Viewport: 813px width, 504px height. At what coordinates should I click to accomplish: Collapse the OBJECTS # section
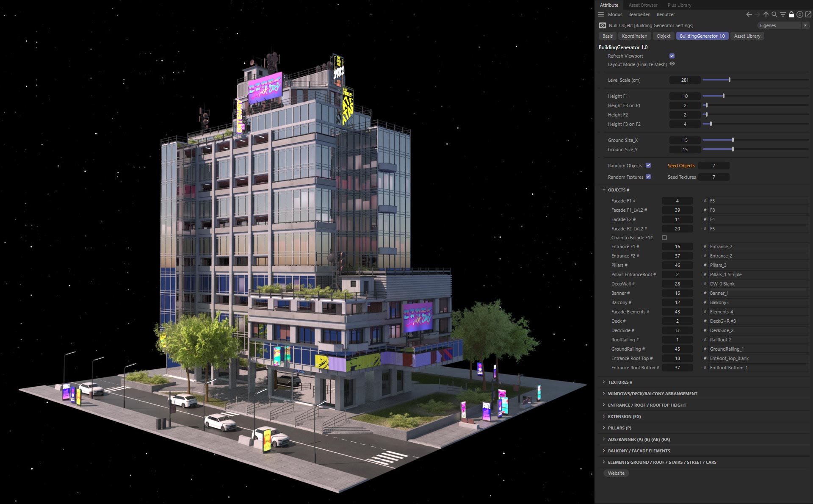pos(603,190)
